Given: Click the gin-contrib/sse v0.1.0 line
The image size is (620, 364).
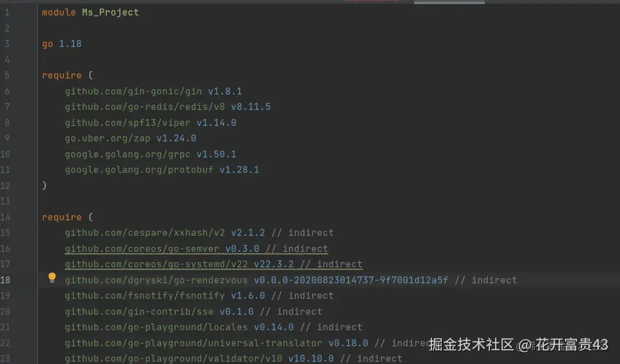Looking at the screenshot, I should 194,312.
